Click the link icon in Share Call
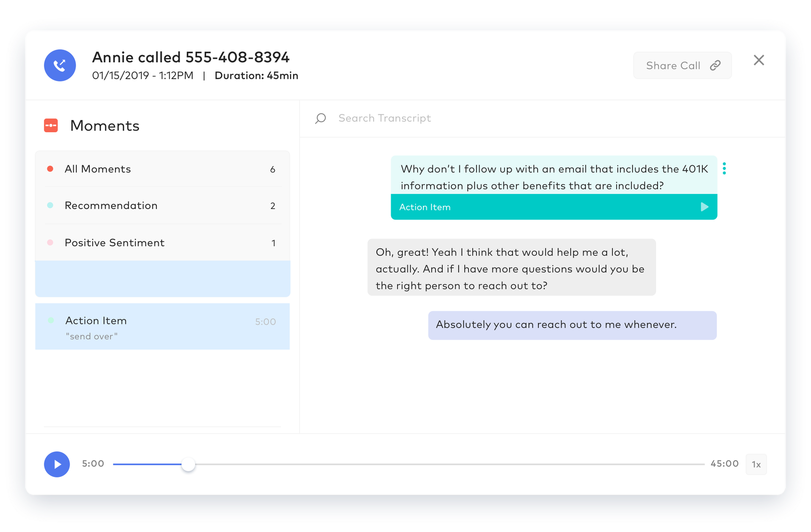The width and height of the screenshot is (811, 532). 715,66
